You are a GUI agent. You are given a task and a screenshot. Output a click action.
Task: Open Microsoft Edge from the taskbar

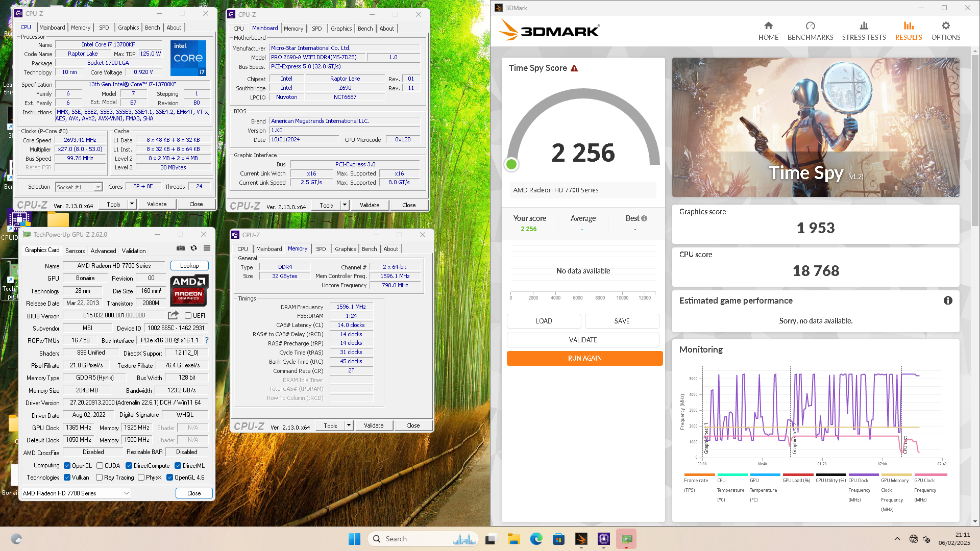536,539
